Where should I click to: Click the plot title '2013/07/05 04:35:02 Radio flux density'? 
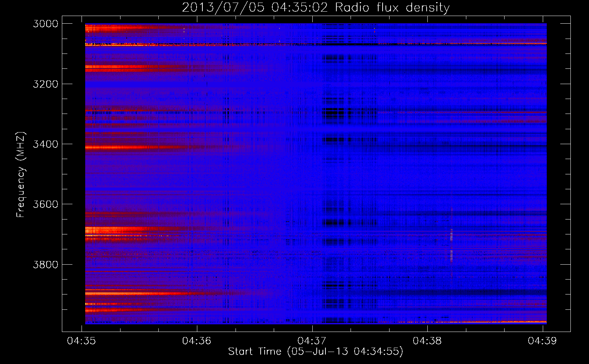tap(316, 7)
